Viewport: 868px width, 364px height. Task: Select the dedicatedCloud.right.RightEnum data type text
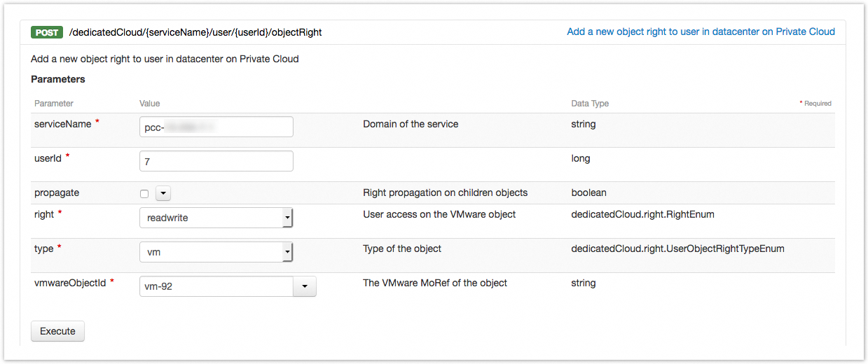click(x=642, y=214)
